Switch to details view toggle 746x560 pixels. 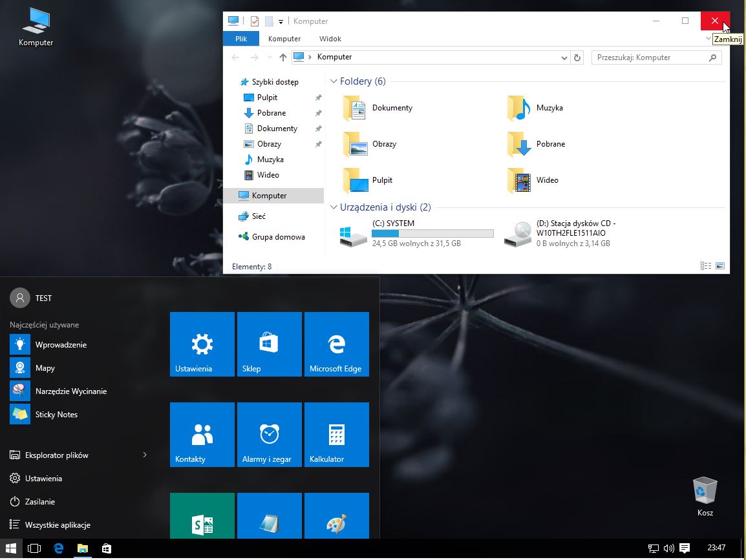[x=705, y=266]
